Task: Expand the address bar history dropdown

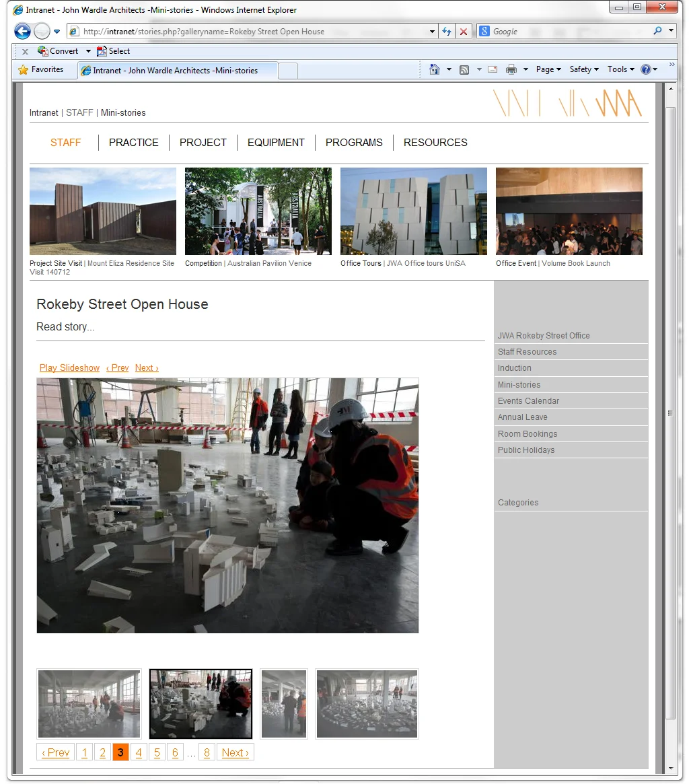Action: pyautogui.click(x=432, y=31)
